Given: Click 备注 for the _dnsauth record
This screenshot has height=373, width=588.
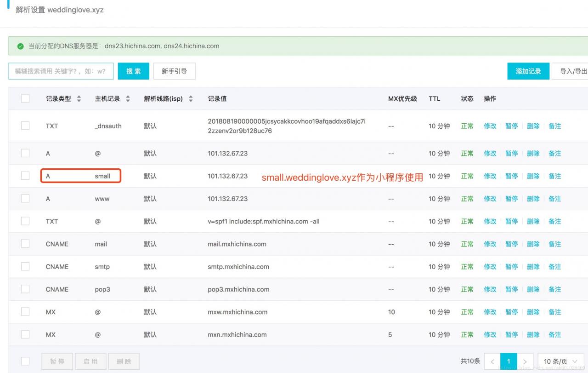Looking at the screenshot, I should [x=555, y=126].
